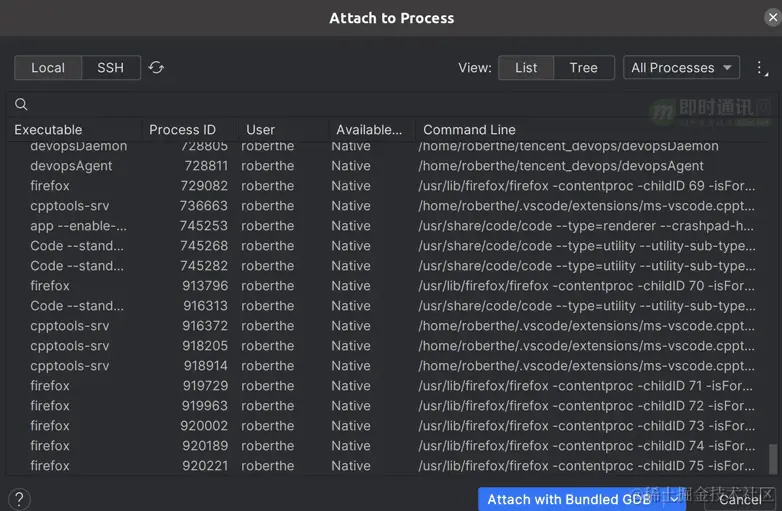Focus the process search field
This screenshot has width=782, height=511.
[x=390, y=104]
